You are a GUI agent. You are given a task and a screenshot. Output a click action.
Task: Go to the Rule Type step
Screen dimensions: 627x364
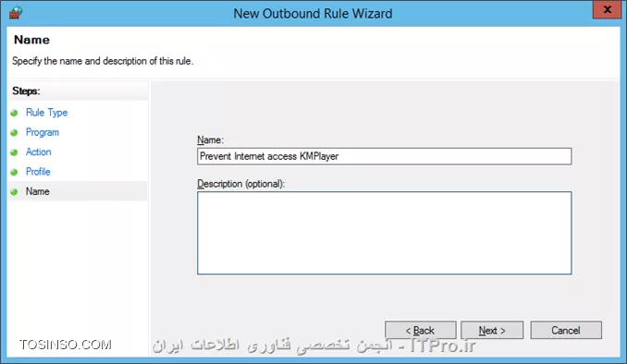tap(46, 113)
